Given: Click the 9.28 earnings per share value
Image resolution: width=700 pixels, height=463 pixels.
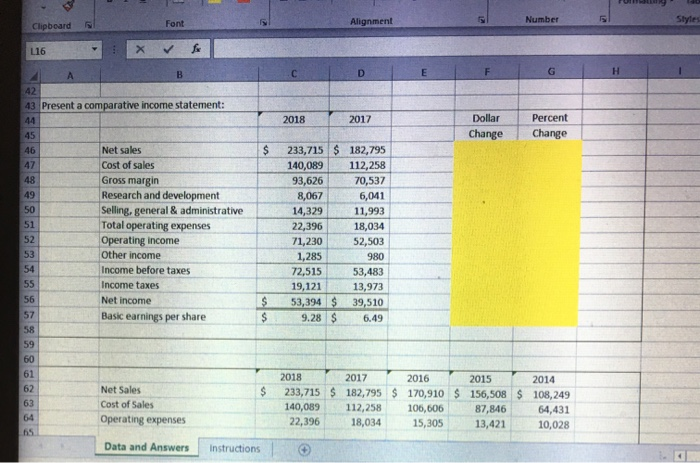Looking at the screenshot, I should pos(311,318).
